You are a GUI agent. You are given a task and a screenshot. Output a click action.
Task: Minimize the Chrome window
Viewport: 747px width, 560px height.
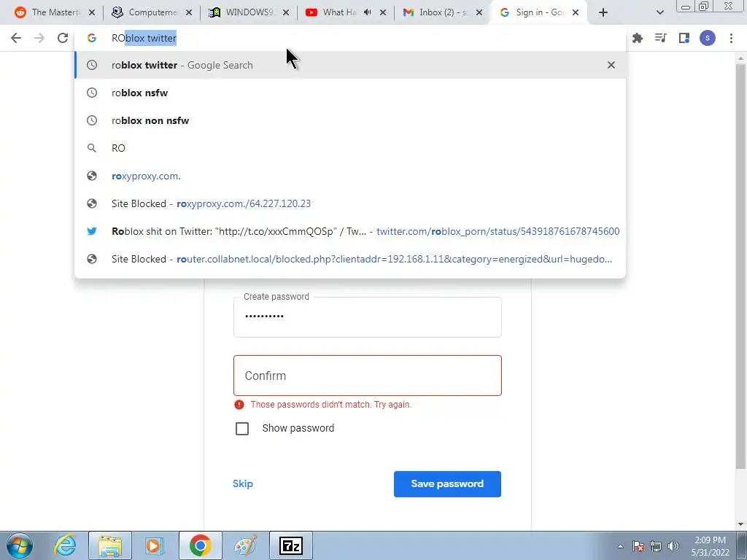pyautogui.click(x=686, y=7)
